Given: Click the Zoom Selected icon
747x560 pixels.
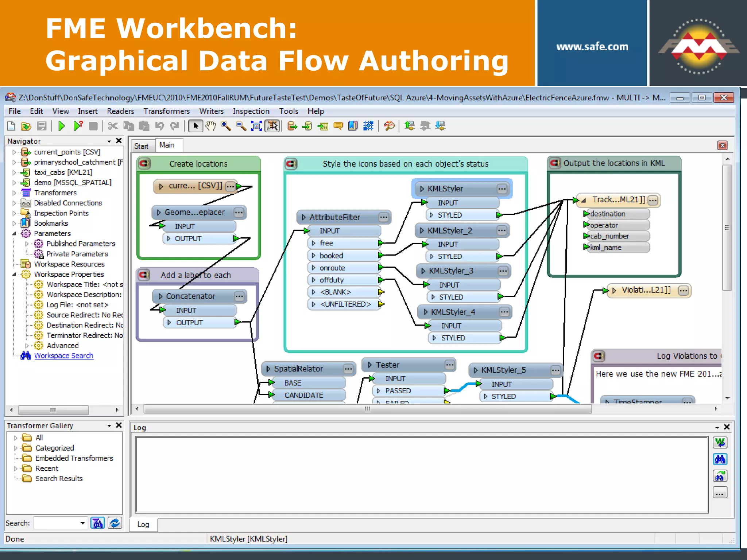Looking at the screenshot, I should pos(272,126).
